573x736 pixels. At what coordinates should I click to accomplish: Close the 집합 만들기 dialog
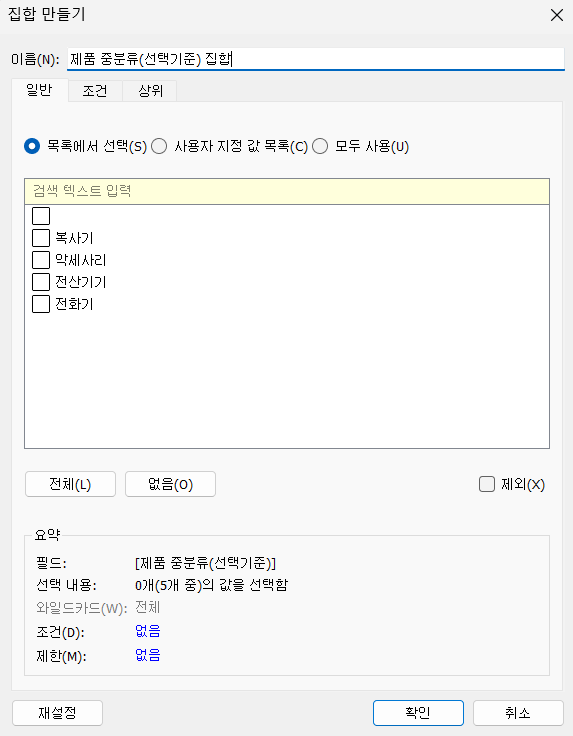pos(557,15)
